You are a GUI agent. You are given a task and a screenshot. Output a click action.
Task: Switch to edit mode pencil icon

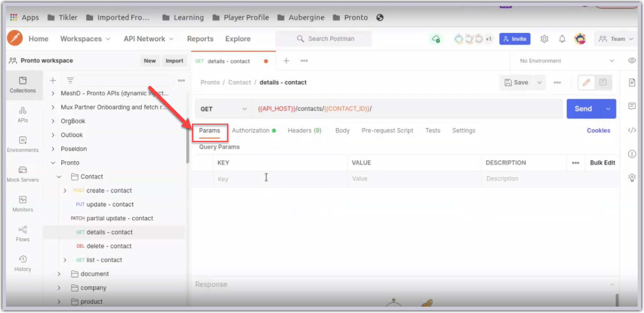(x=586, y=82)
